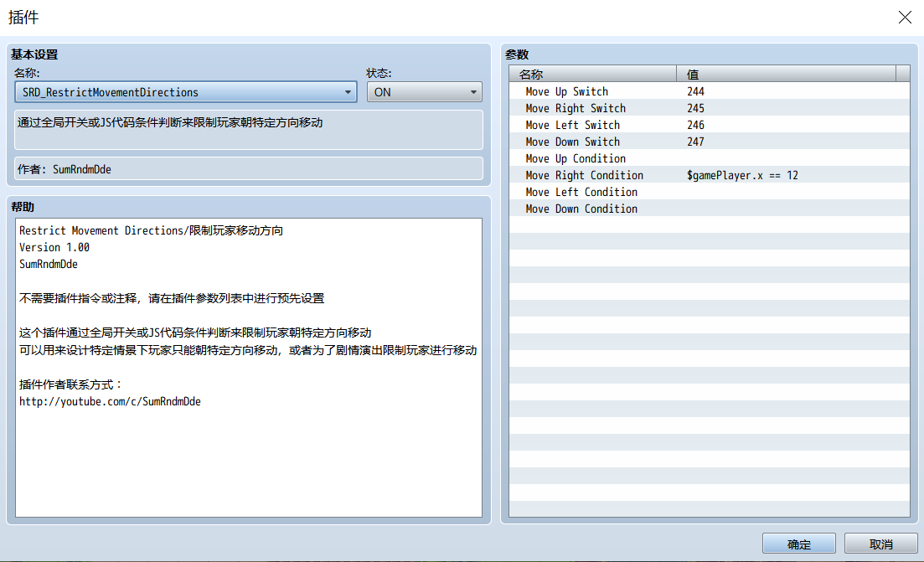
Task: Click the 名称 column header in parameters
Action: [x=593, y=75]
